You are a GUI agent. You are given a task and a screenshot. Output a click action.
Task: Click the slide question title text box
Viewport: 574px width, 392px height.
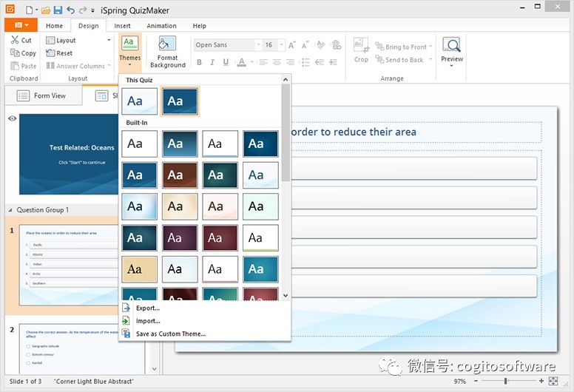click(x=416, y=132)
